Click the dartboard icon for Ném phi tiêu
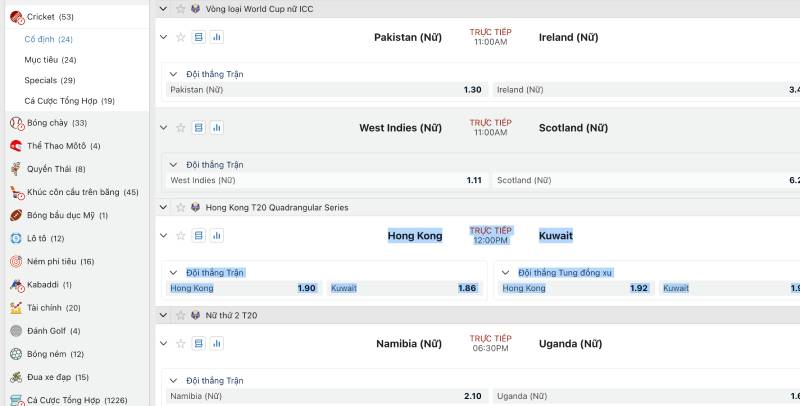The image size is (800, 406). (16, 262)
